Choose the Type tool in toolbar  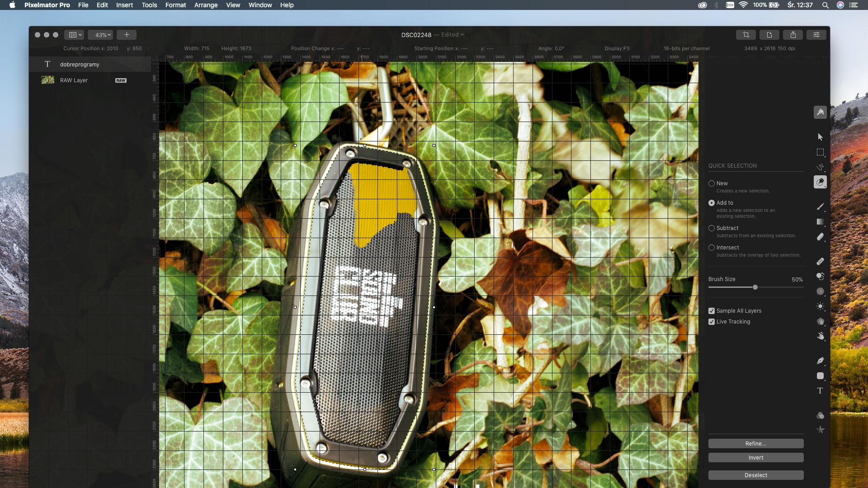click(x=820, y=391)
